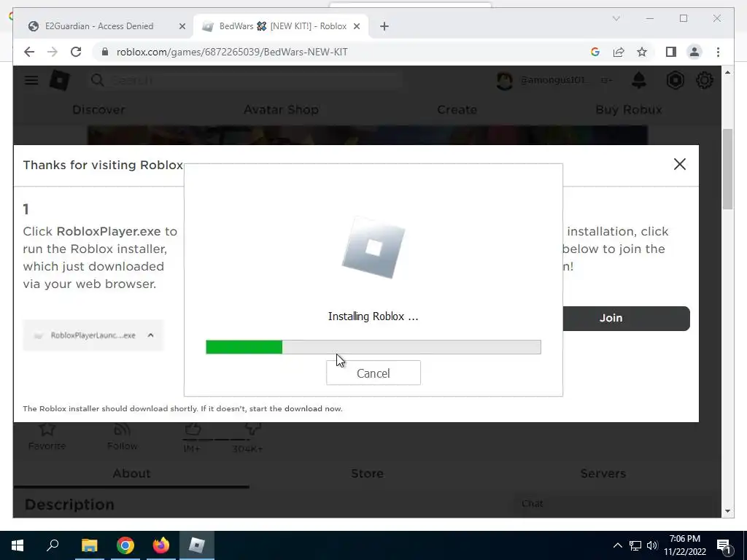Viewport: 747px width, 560px height.
Task: Share this page via share icon
Action: [x=619, y=52]
